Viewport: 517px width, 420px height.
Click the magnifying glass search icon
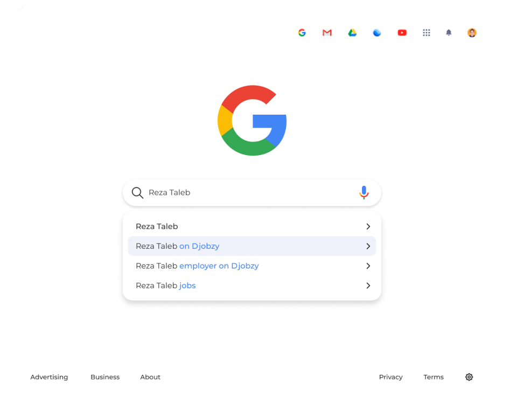click(x=137, y=193)
